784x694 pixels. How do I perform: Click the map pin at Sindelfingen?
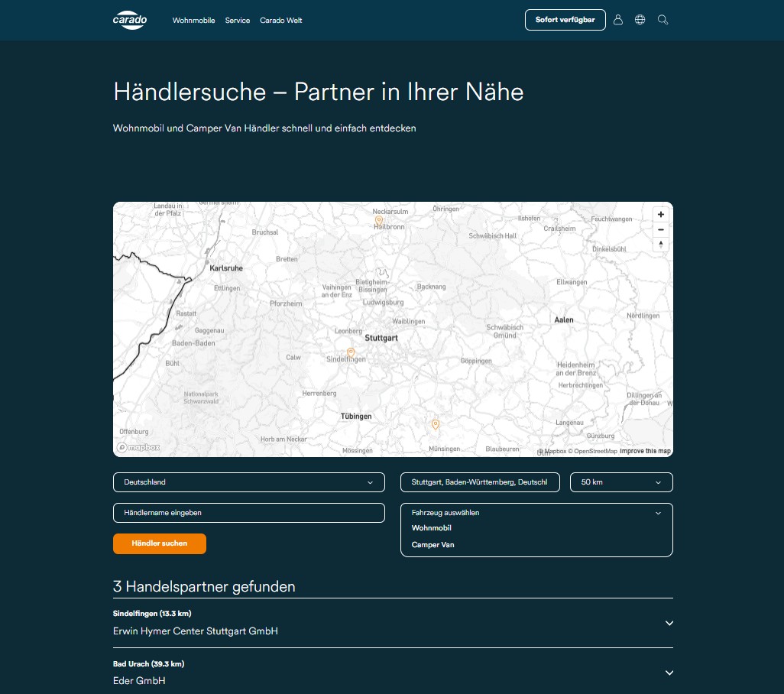point(351,352)
